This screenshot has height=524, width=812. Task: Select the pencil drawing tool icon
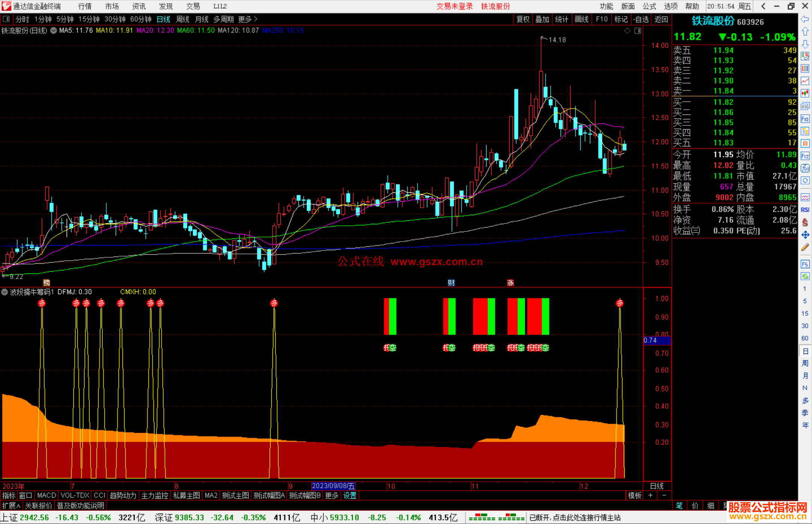[805, 247]
